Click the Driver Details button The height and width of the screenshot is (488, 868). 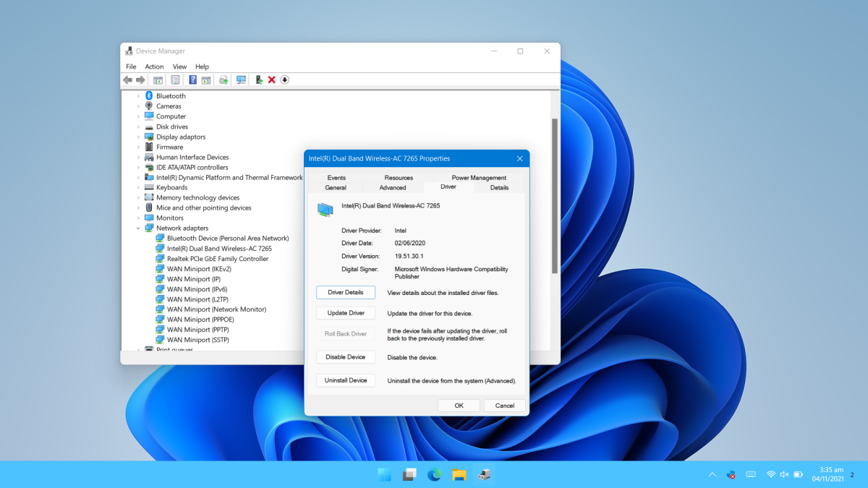tap(346, 293)
